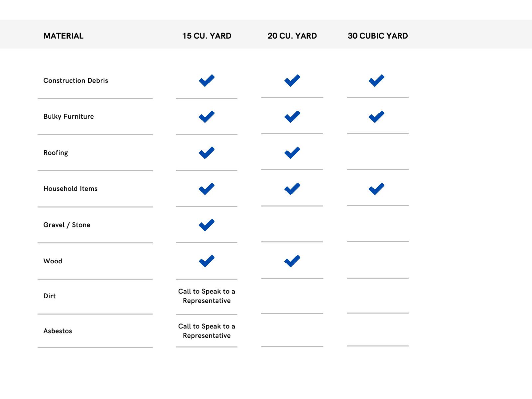This screenshot has width=532, height=399.
Task: Click Wood checkmark under 15 Cu. Yard
Action: pos(206,261)
